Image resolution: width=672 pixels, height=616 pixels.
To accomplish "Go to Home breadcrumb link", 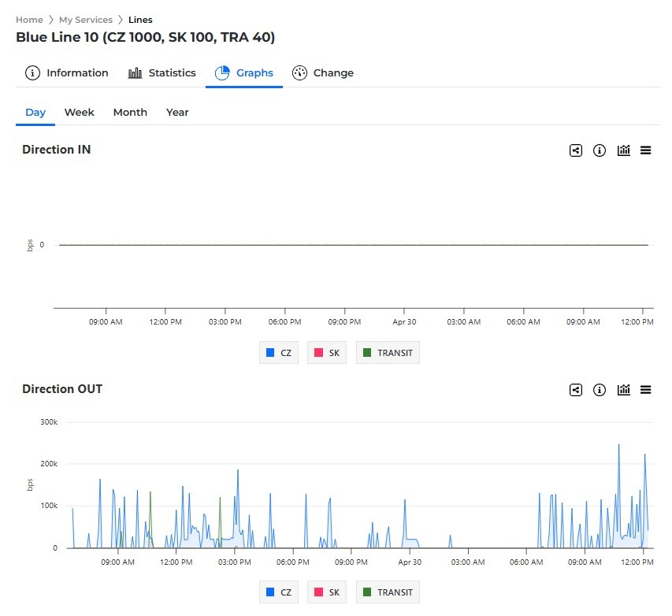I will coord(29,20).
